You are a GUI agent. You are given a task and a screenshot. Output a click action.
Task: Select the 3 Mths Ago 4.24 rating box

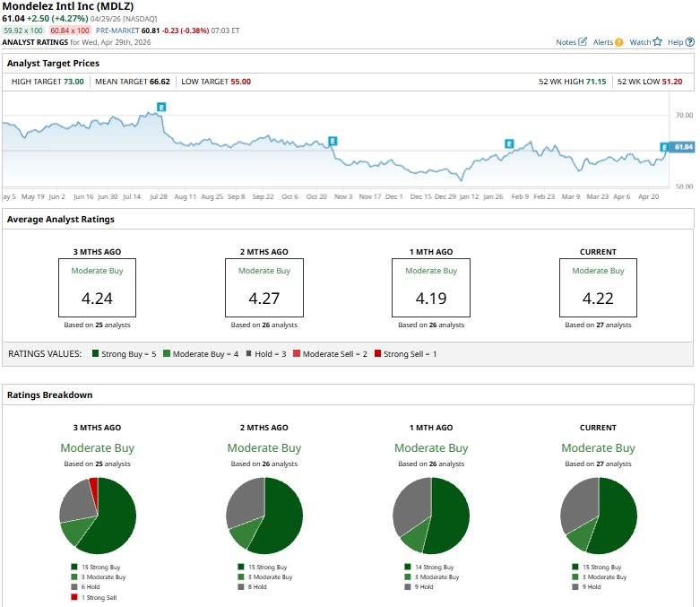point(97,288)
